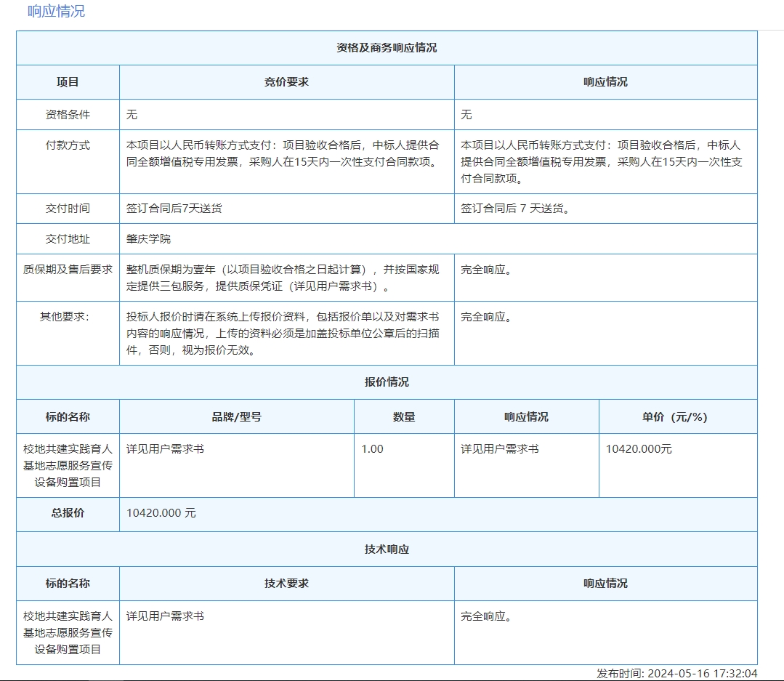
Task: Click the 响应情况 page heading
Action: point(56,11)
